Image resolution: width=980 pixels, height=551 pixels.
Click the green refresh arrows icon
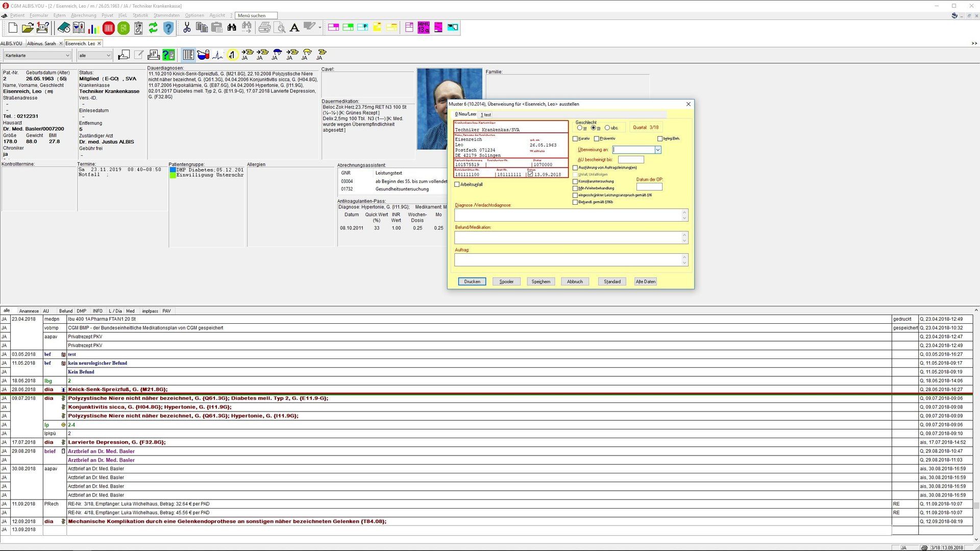pos(153,27)
